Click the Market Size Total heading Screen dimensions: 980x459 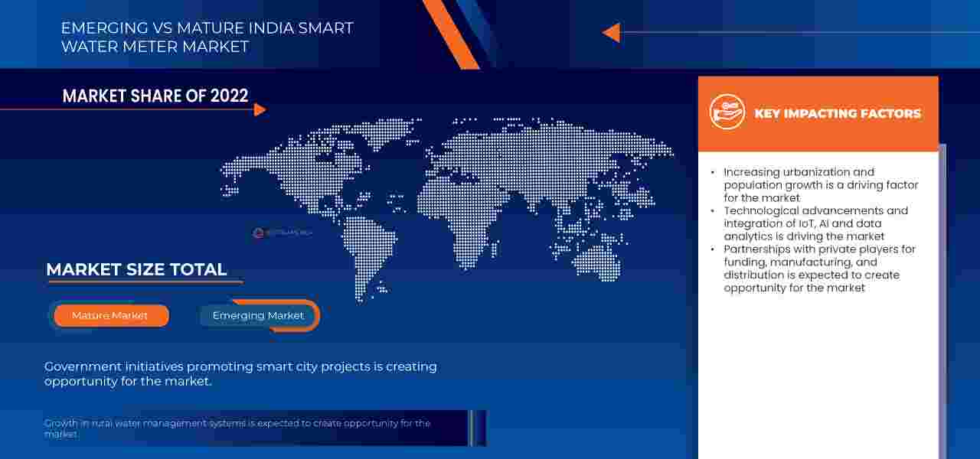point(136,269)
